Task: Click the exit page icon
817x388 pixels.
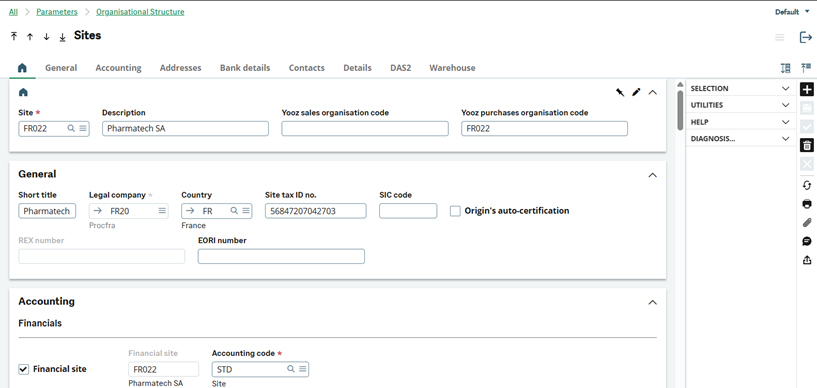Action: (x=806, y=37)
